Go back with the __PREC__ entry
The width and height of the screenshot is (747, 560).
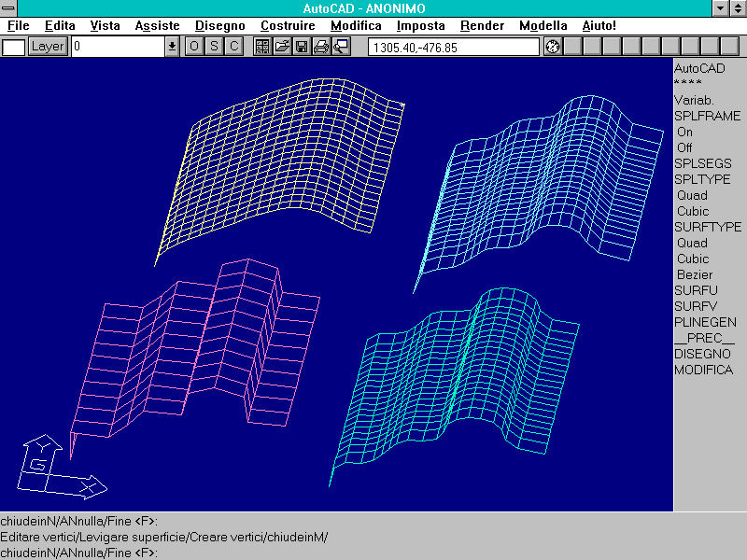(x=705, y=338)
